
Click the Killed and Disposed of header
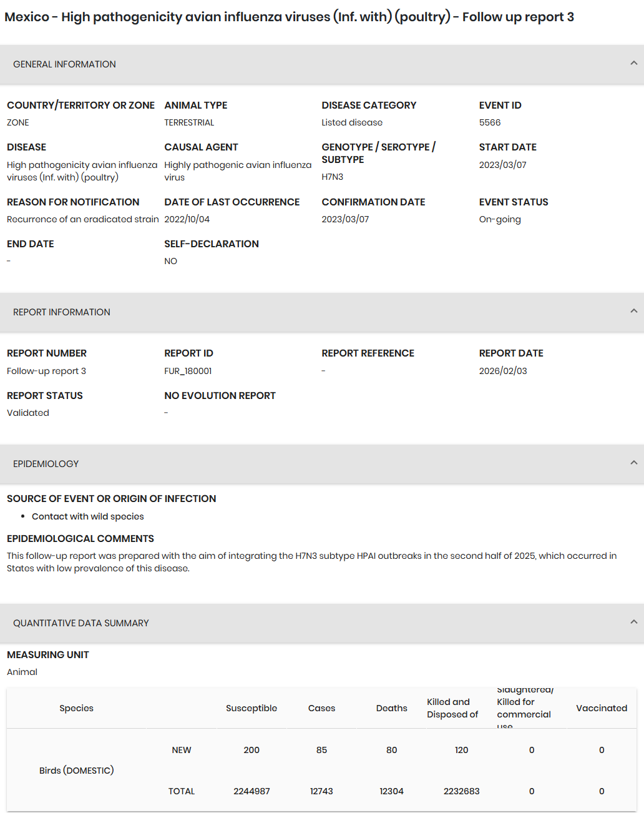(452, 708)
